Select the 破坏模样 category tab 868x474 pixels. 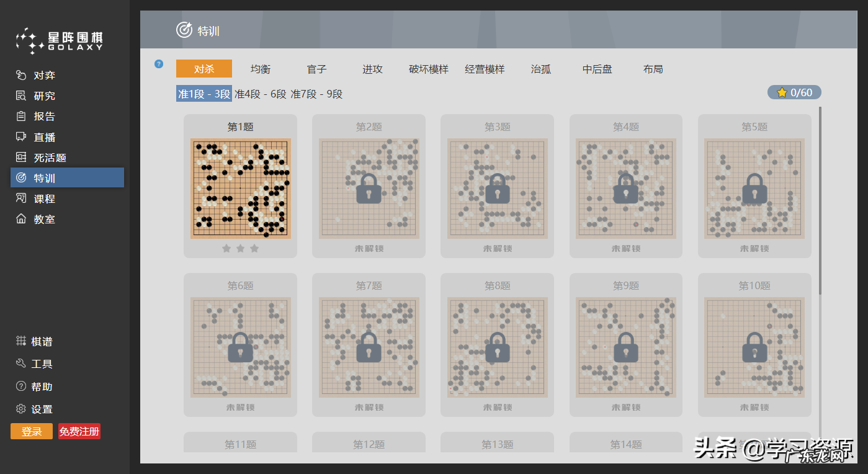click(429, 69)
